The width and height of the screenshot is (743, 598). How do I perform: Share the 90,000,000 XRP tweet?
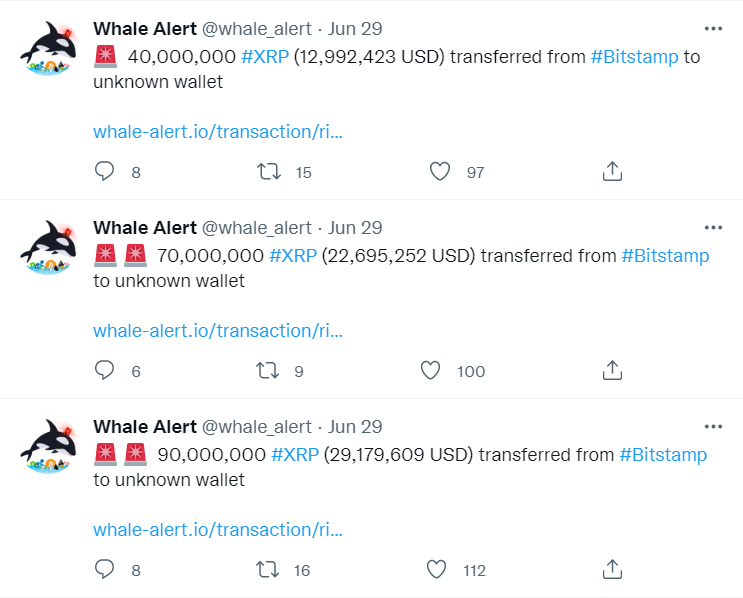(613, 570)
